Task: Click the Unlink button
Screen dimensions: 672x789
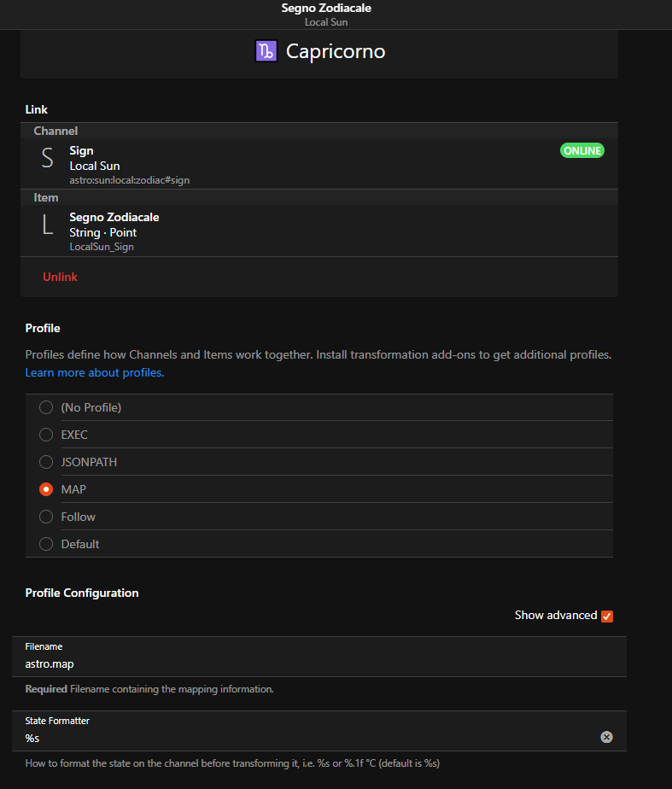Action: (x=60, y=277)
